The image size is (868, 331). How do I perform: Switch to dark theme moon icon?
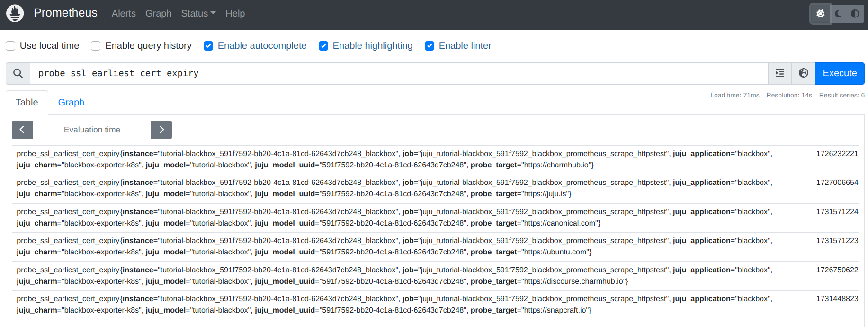838,14
